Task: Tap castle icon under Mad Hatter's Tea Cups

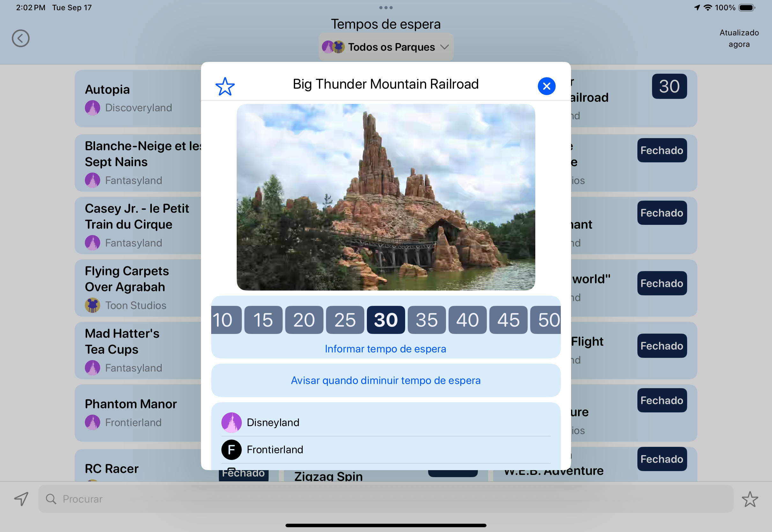Action: pos(92,368)
